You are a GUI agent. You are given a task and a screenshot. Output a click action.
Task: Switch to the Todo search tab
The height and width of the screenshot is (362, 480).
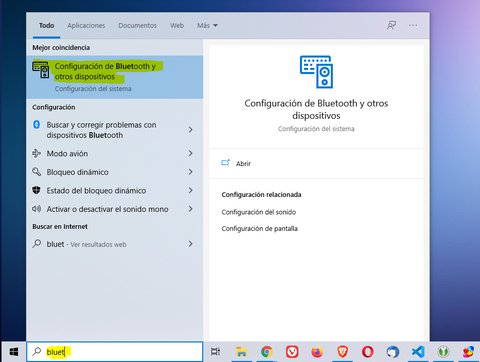46,25
